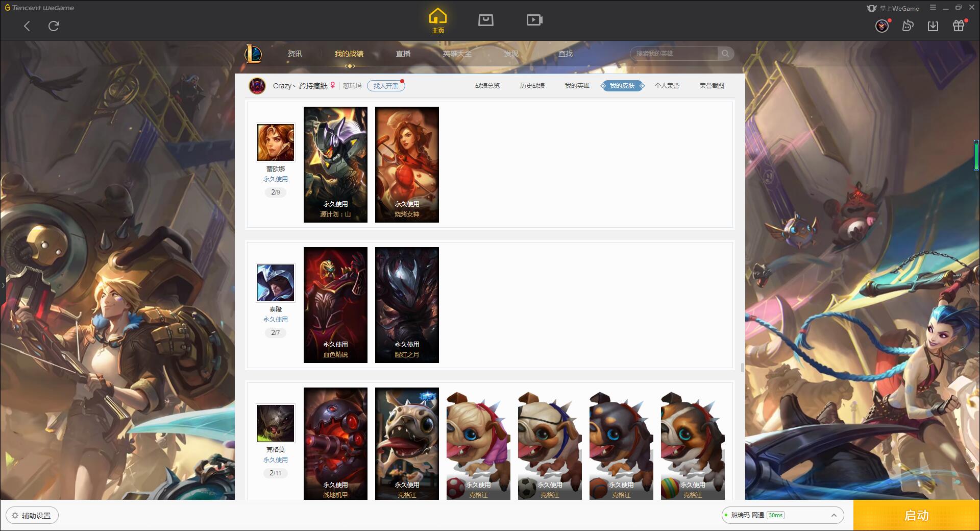Click the search magnifier icon
The image size is (980, 531).
pos(725,54)
